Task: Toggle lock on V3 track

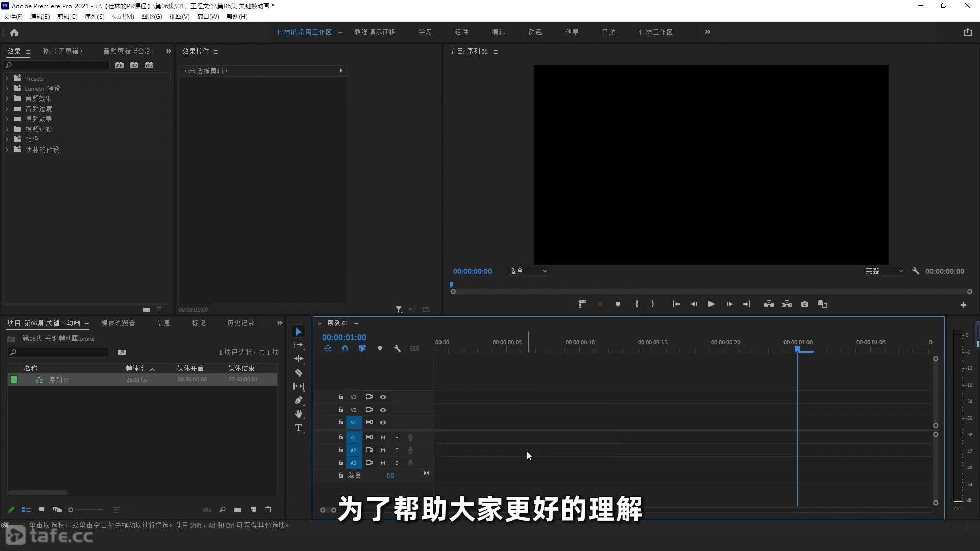Action: pyautogui.click(x=340, y=397)
